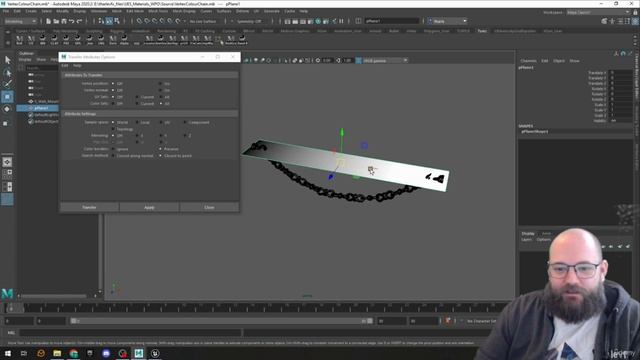640x360 pixels.
Task: Switch to the Tomi shelf tab
Action: (x=482, y=31)
